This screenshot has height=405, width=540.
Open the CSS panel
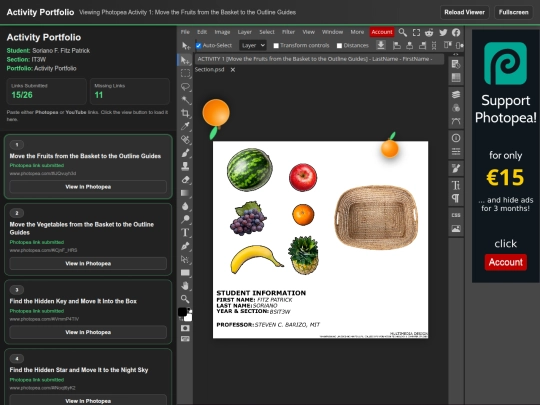[x=456, y=215]
